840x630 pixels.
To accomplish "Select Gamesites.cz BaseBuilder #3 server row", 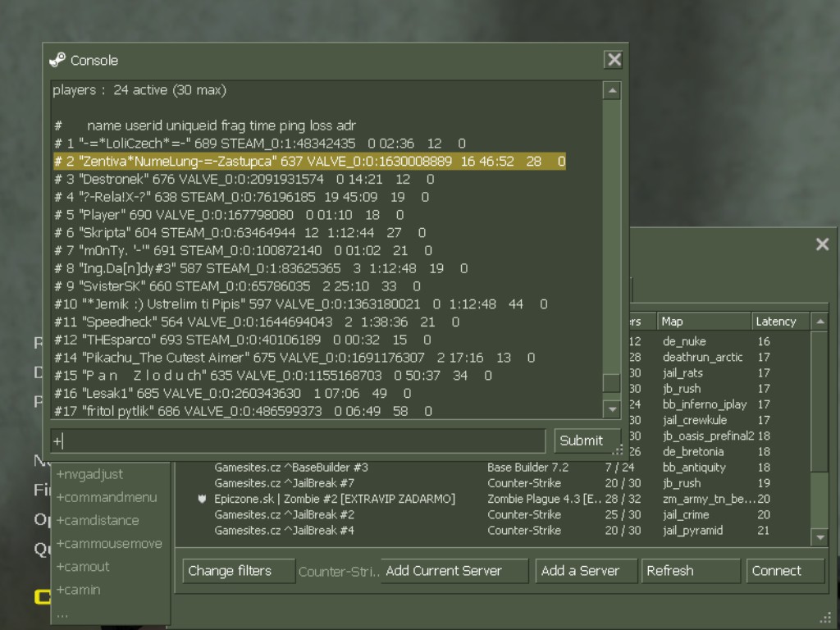I will (x=493, y=467).
